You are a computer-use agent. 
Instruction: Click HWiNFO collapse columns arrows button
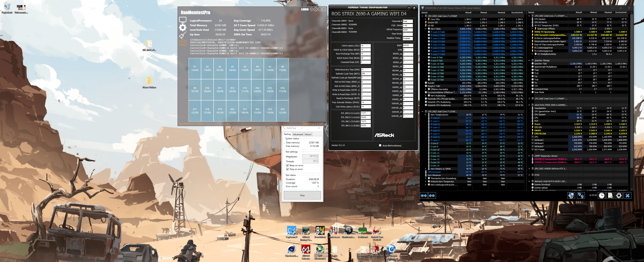(432, 196)
